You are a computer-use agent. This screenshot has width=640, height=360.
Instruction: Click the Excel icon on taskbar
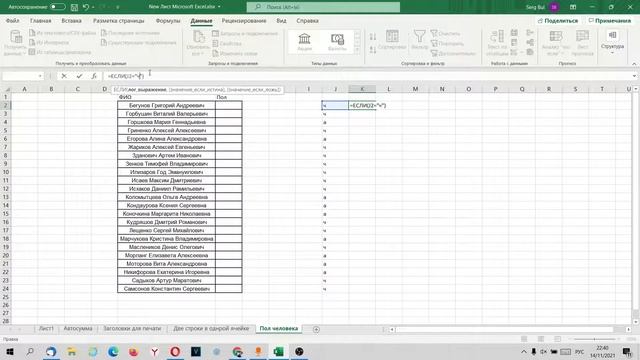tap(278, 351)
